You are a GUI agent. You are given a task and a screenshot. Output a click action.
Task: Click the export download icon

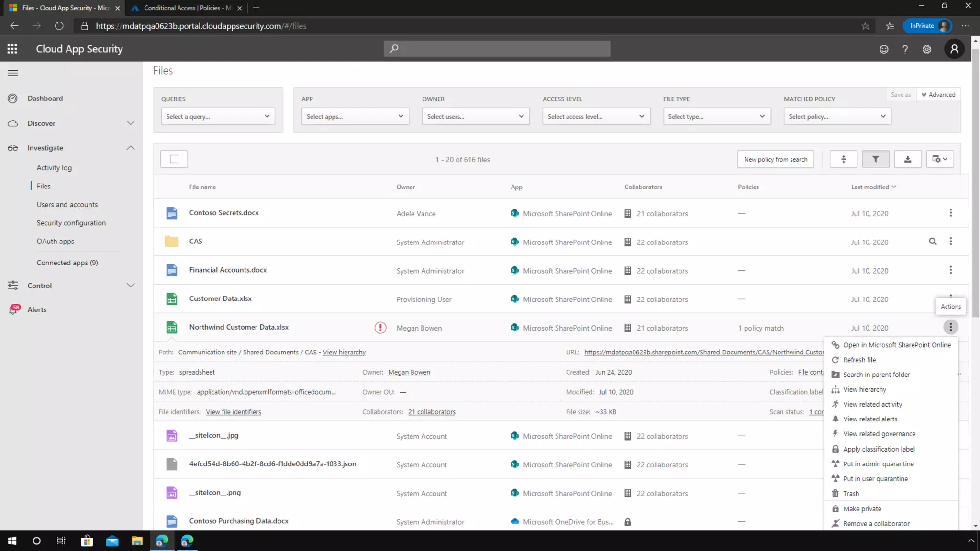[x=907, y=159]
